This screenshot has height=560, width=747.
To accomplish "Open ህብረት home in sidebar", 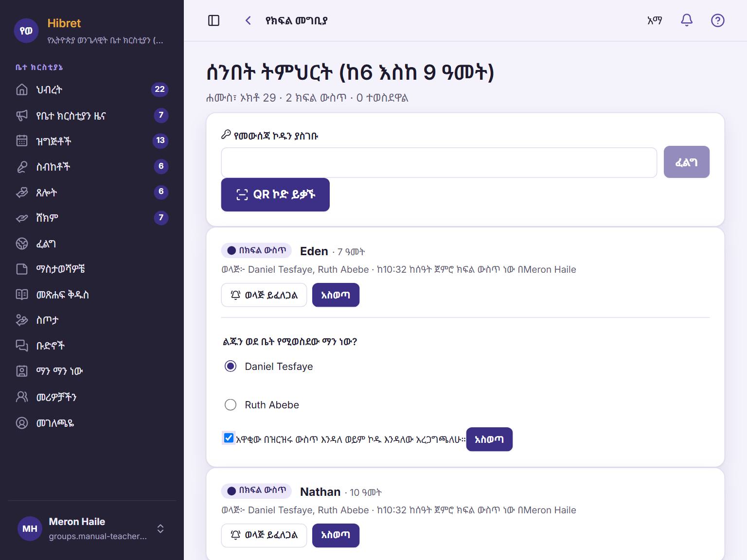I will pos(92,89).
